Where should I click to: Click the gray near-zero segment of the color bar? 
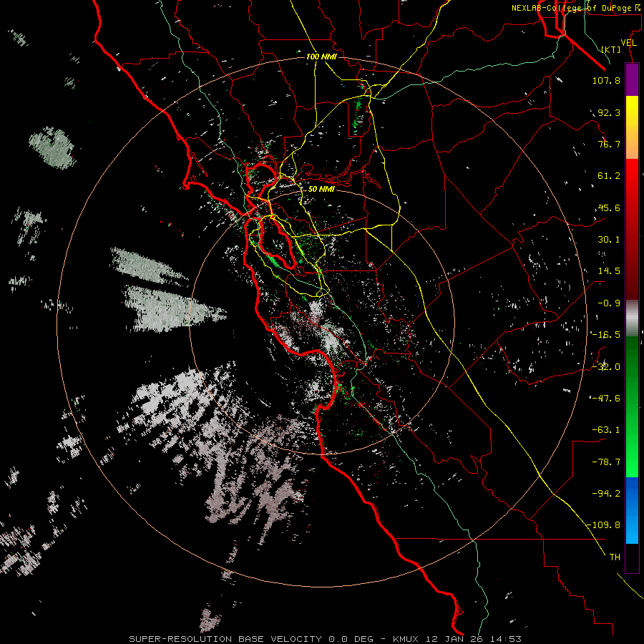pos(632,318)
